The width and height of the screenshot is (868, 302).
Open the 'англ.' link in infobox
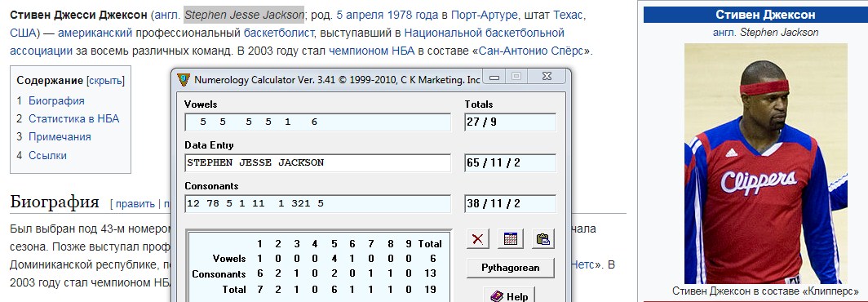point(724,32)
